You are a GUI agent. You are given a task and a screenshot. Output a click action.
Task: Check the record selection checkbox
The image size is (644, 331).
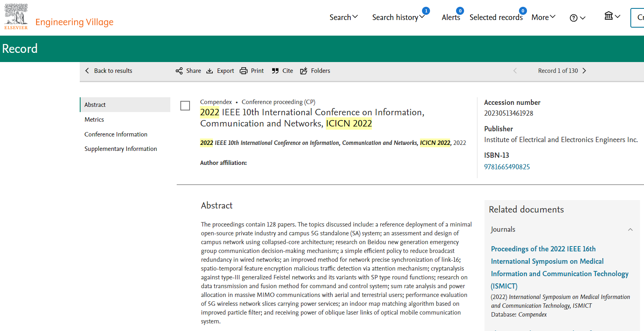pyautogui.click(x=185, y=106)
